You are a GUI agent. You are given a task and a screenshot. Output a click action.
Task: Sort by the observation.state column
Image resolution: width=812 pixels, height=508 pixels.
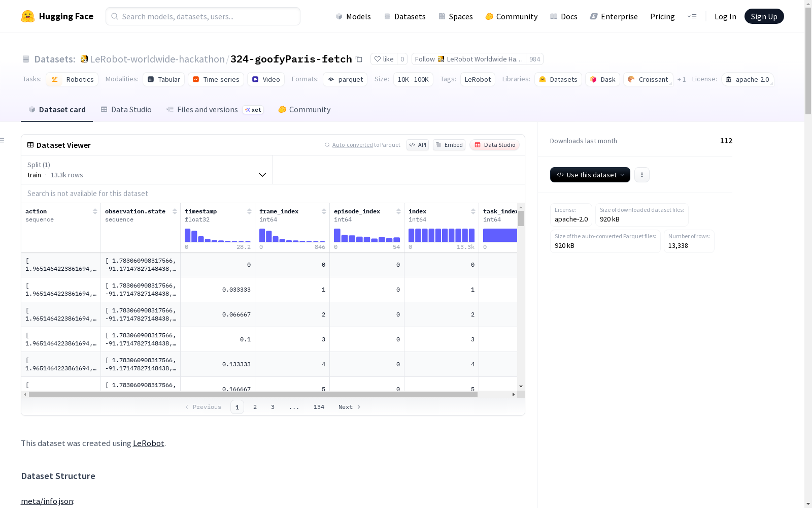(175, 211)
